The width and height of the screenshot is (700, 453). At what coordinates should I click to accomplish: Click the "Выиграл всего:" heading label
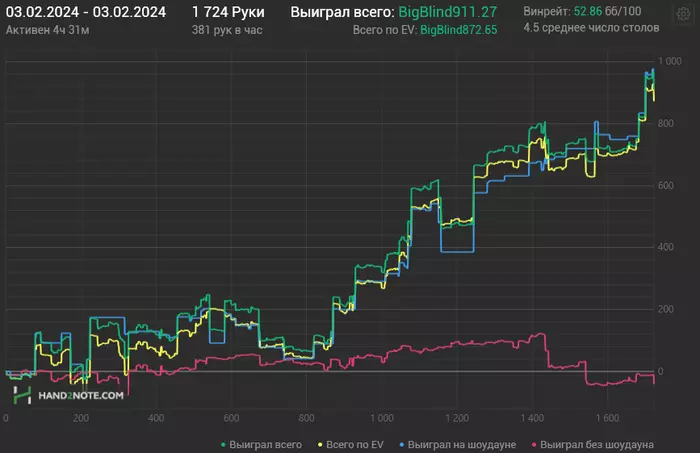point(342,12)
